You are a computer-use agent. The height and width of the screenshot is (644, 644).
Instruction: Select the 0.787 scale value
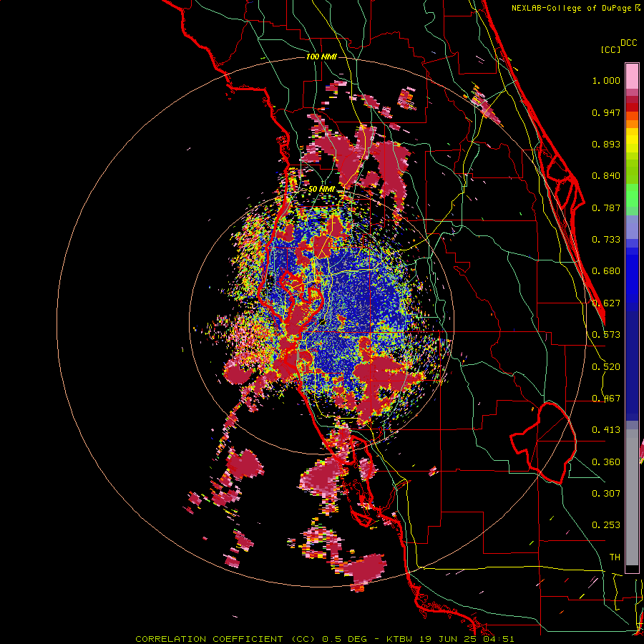click(x=606, y=208)
